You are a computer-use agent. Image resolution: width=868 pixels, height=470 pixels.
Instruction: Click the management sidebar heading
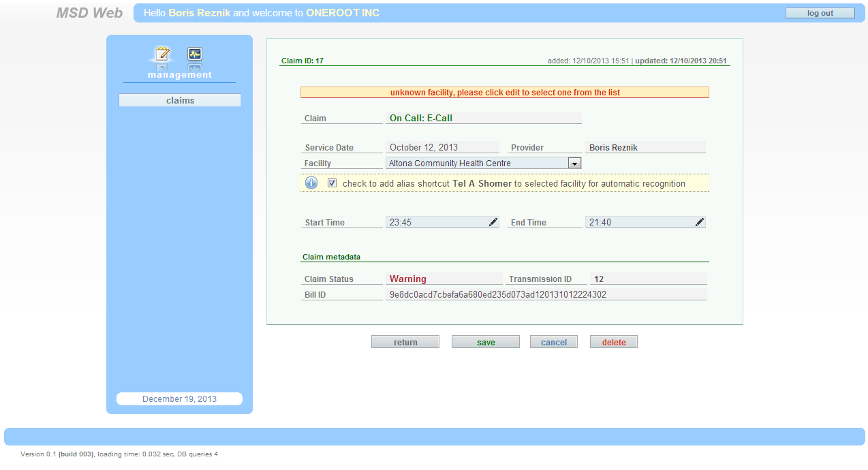180,75
